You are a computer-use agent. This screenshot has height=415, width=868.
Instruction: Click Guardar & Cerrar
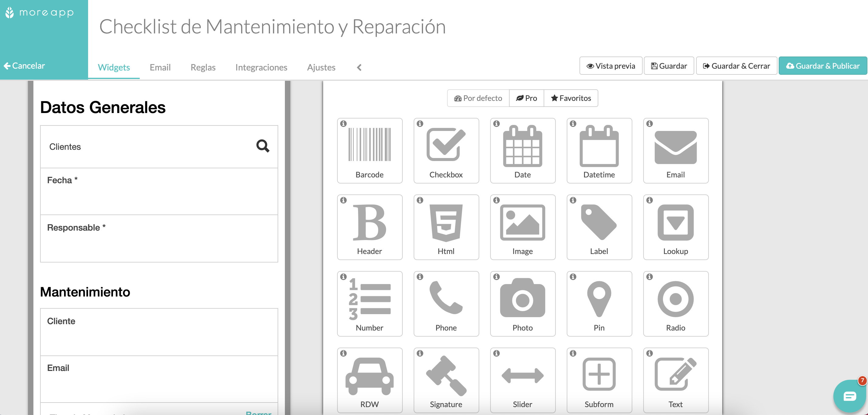click(736, 66)
